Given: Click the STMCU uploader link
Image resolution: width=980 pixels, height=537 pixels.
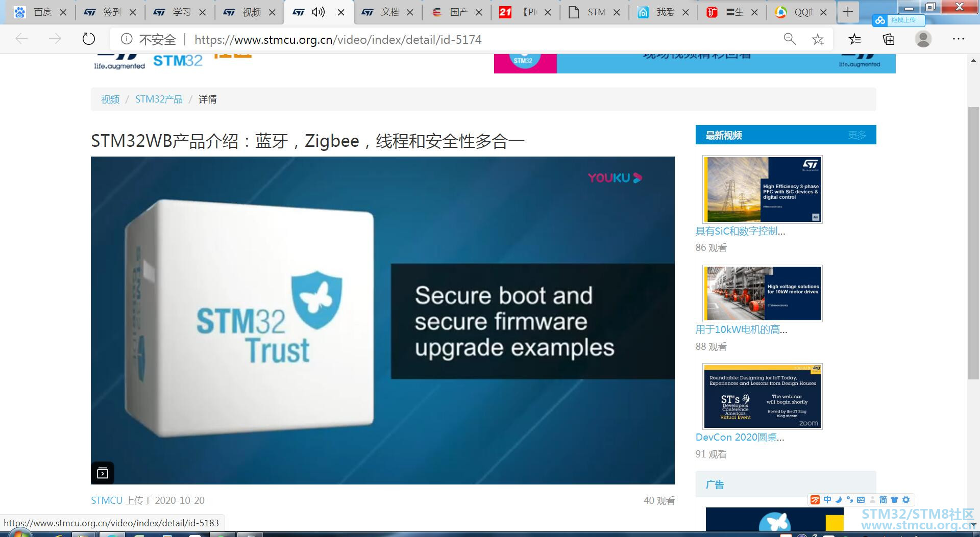Looking at the screenshot, I should [107, 500].
